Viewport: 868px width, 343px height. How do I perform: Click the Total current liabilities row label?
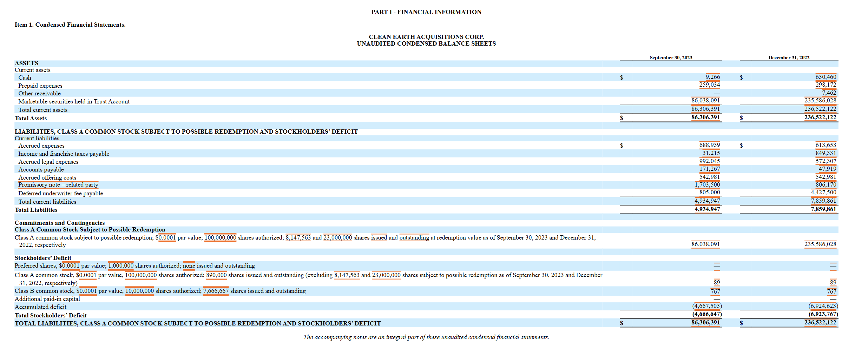pyautogui.click(x=47, y=202)
